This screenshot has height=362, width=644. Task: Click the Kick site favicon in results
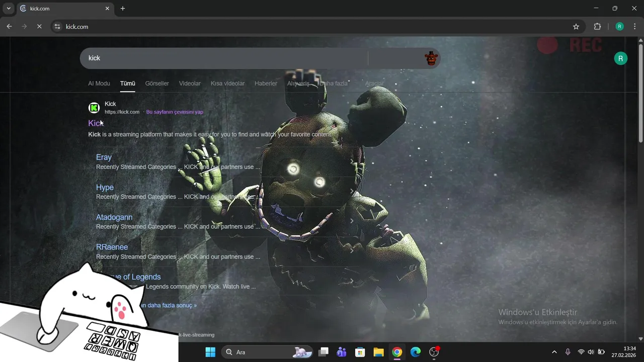click(94, 108)
